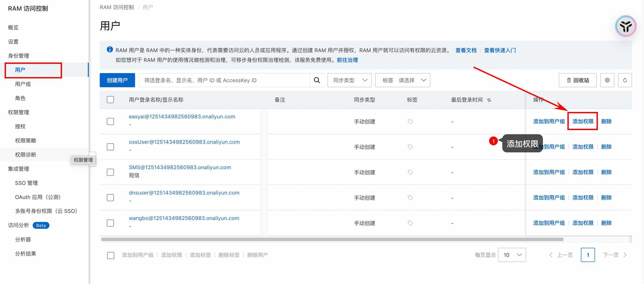This screenshot has height=284, width=644.
Task: Toggle the select-all checkbox in table header
Action: point(110,100)
